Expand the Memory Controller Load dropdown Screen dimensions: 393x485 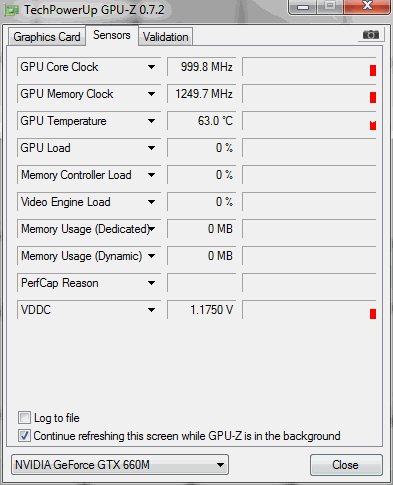[x=151, y=175]
